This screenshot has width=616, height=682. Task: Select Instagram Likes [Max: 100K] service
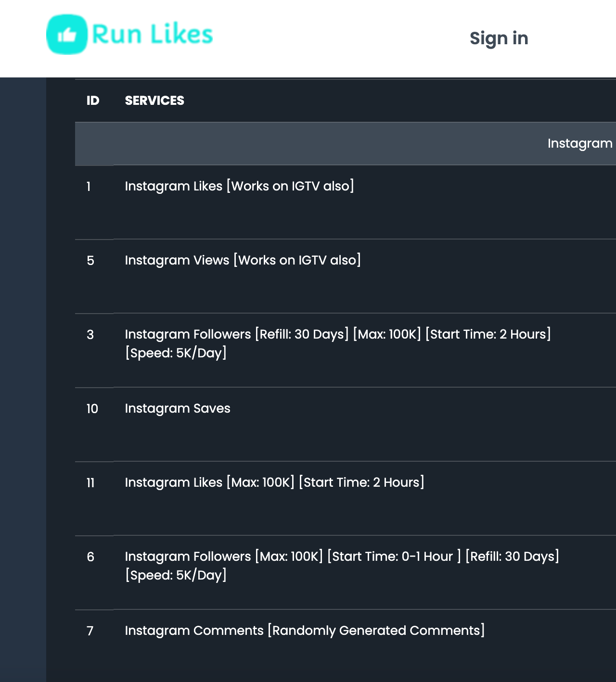point(274,482)
